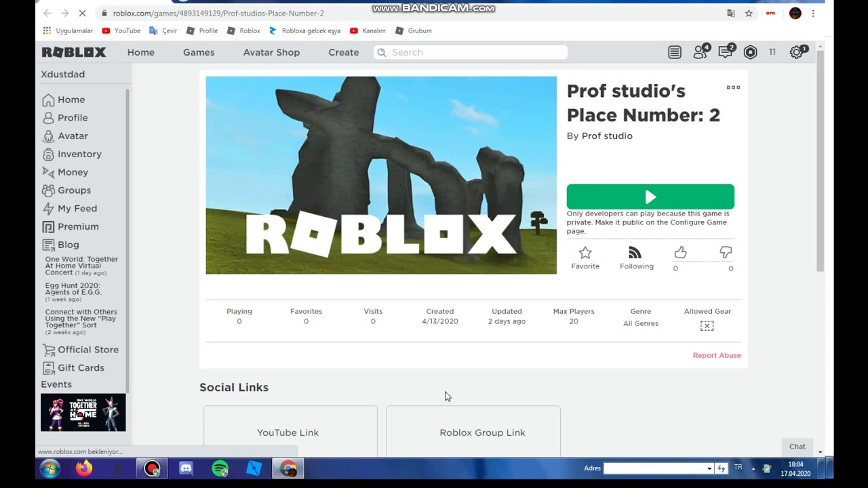Select Games in top navigation

[199, 52]
